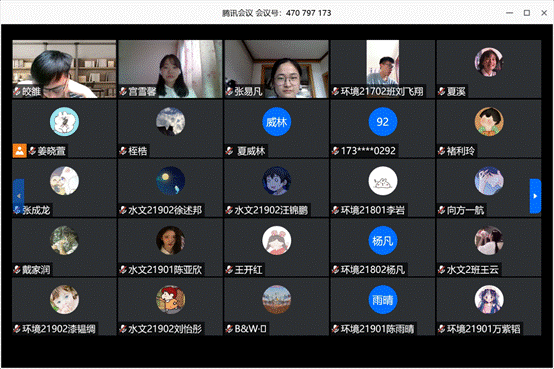Click the name label 环境21702班刘飞翔
554x369 pixels.
pos(382,92)
